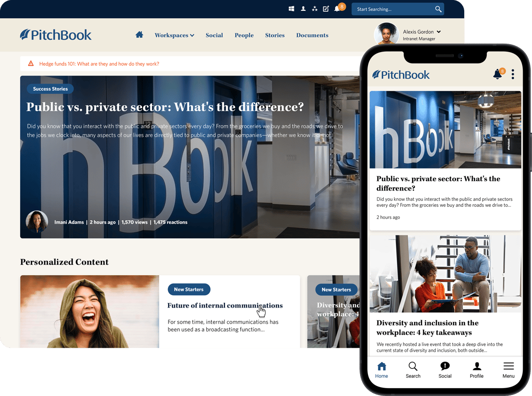Click the compose/edit icon in the top bar
Image resolution: width=532 pixels, height=396 pixels.
pos(325,9)
